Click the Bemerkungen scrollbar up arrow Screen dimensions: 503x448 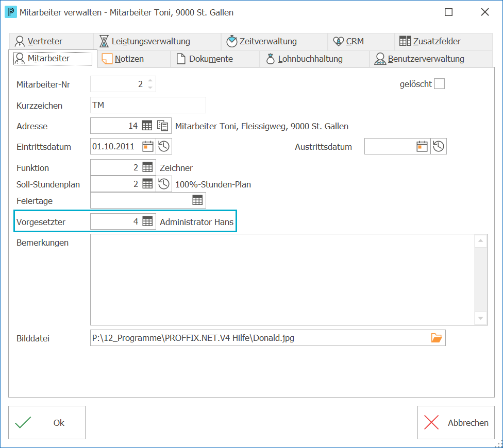(x=480, y=241)
